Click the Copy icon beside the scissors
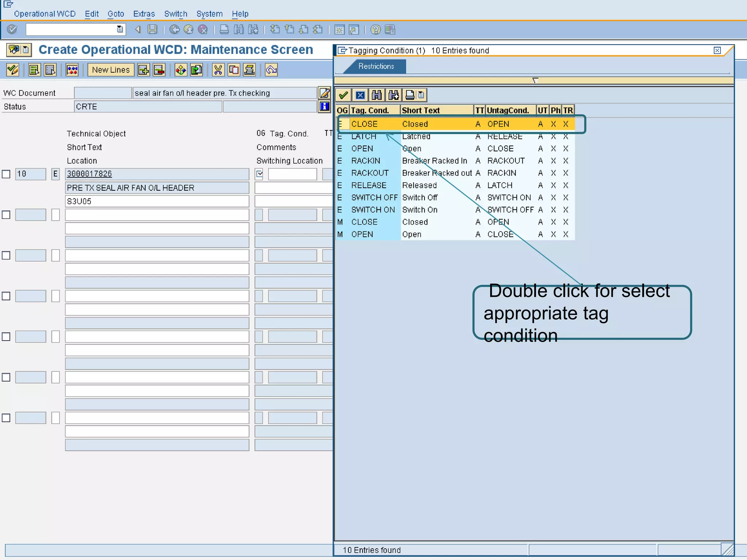 point(234,70)
